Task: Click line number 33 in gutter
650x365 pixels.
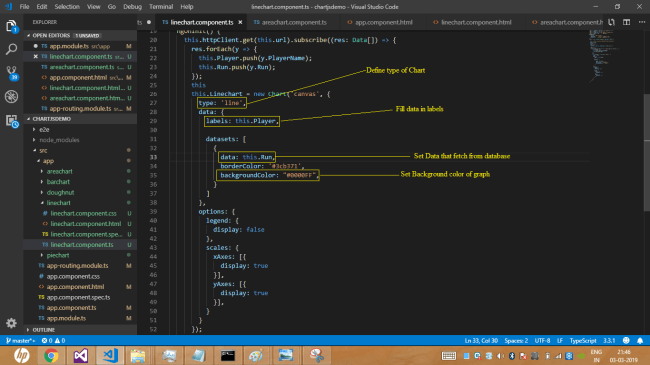Action: click(153, 157)
